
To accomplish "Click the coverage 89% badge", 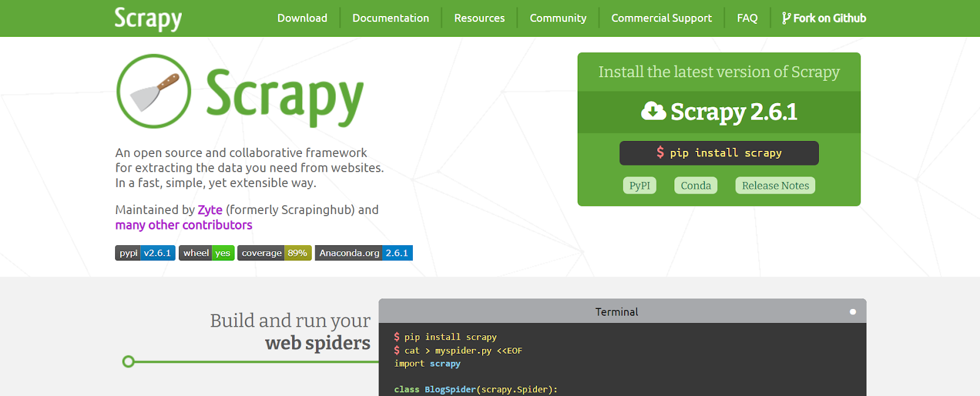I will 274,253.
